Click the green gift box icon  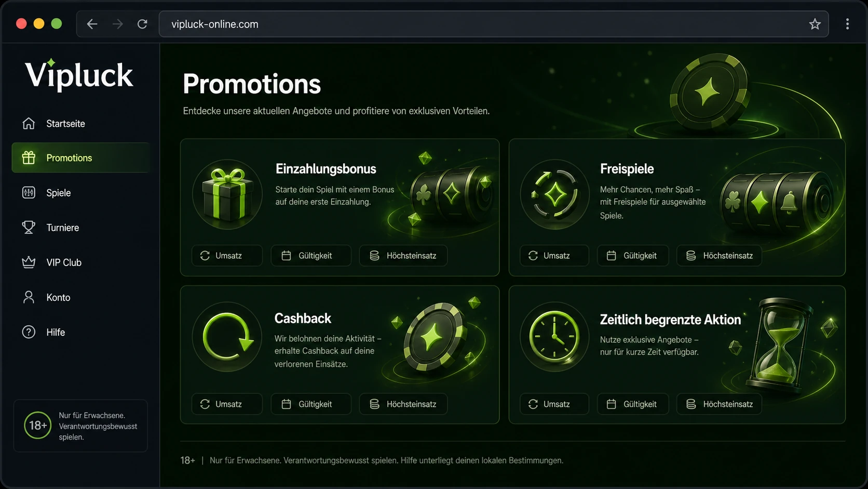[x=227, y=194]
